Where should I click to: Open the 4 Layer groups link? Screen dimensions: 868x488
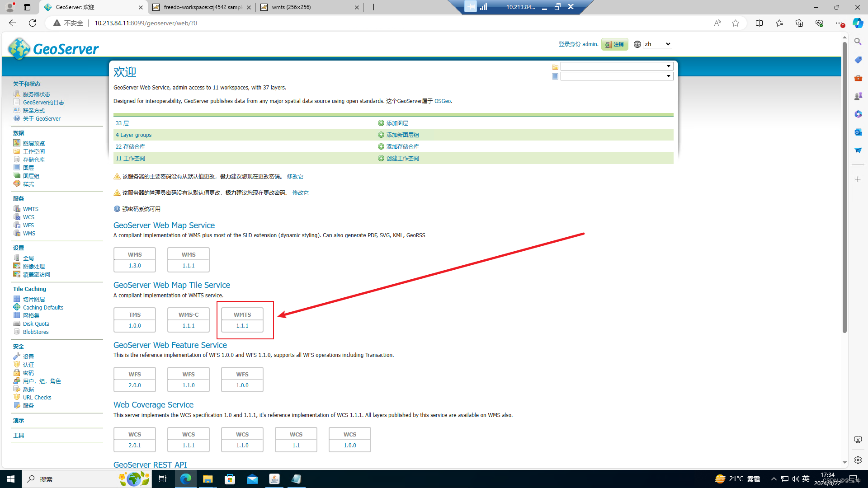click(x=133, y=135)
